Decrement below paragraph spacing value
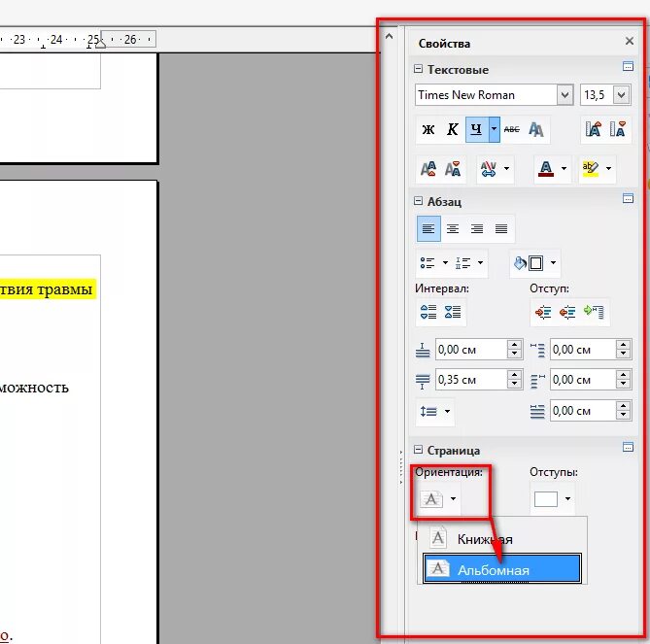 click(514, 385)
